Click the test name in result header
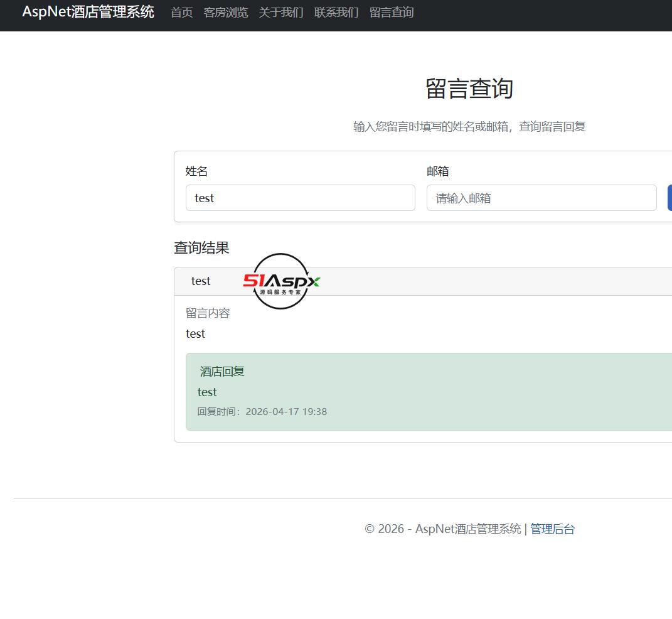 (x=201, y=281)
